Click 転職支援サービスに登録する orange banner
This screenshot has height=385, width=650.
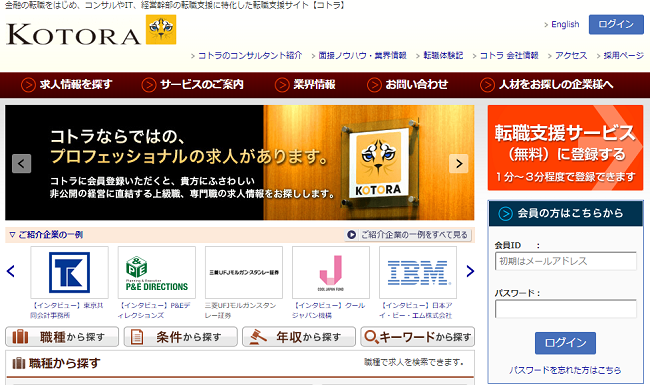coord(565,148)
